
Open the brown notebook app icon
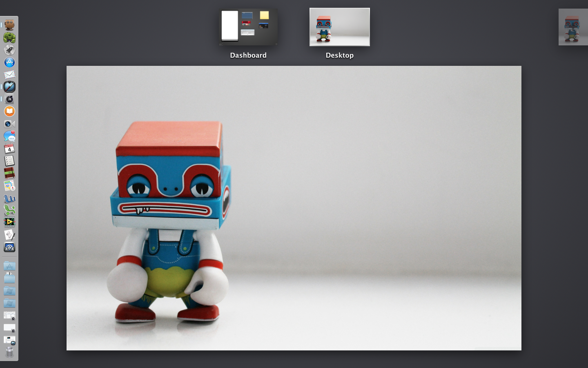click(9, 173)
